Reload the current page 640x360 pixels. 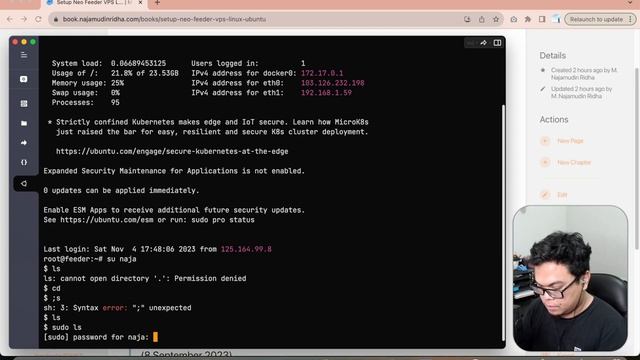pos(38,19)
